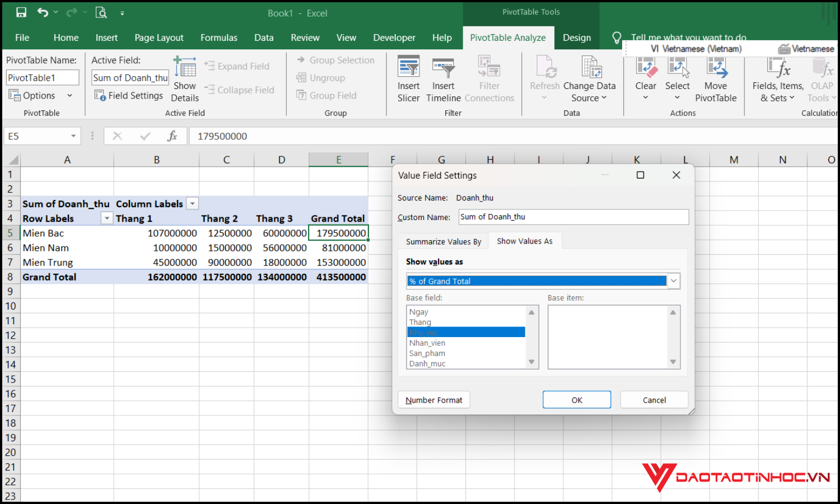Open OLAP Tools
Image resolution: width=840 pixels, height=504 pixels.
tap(821, 78)
